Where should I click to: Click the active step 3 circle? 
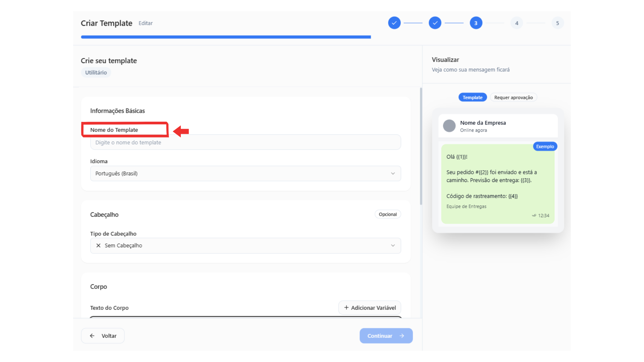click(476, 23)
